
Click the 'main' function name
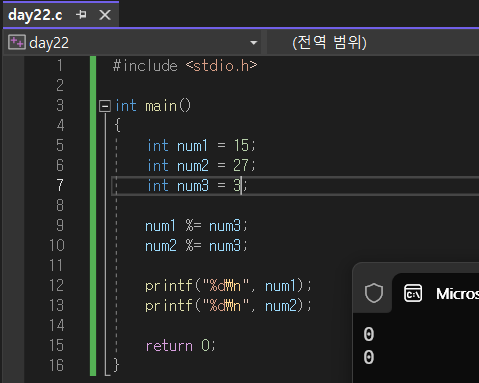[x=161, y=106]
